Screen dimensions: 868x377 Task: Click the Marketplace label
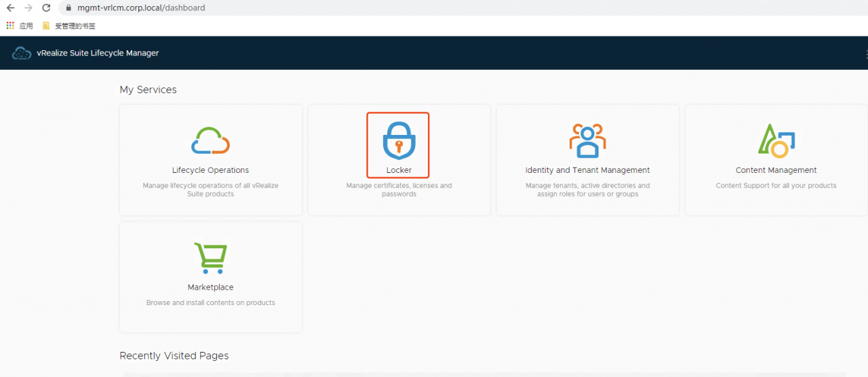tap(210, 287)
